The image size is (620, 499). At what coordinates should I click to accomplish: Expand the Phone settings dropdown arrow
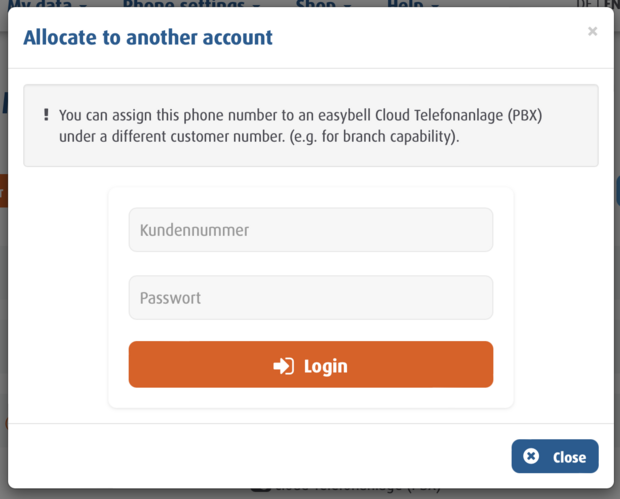coord(257,5)
